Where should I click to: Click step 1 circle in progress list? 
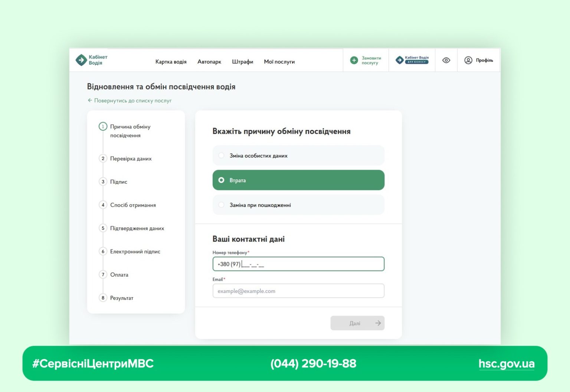(103, 127)
